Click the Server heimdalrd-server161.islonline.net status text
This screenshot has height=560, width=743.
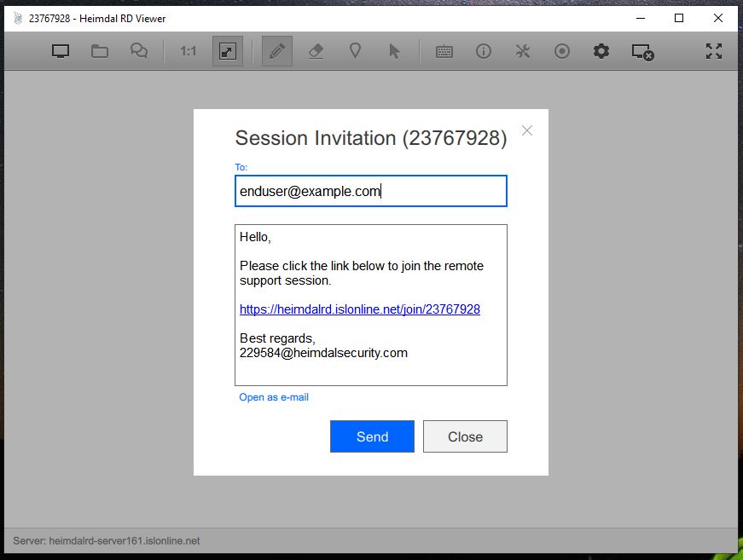(x=106, y=540)
